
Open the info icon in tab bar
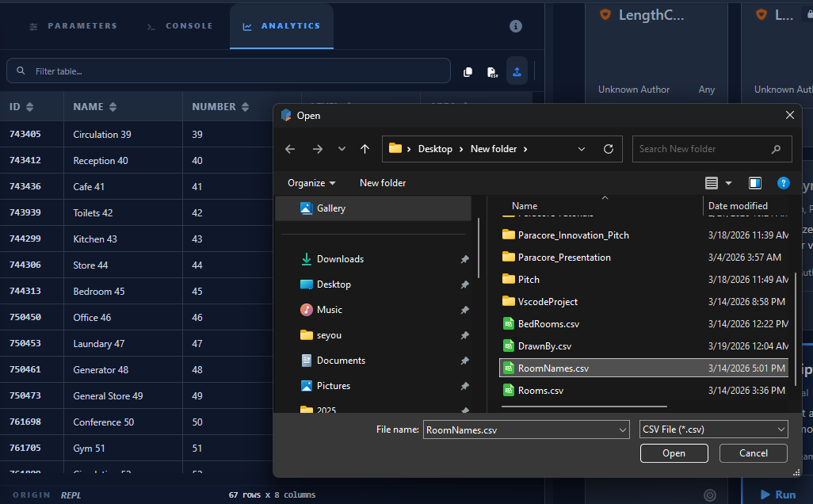(x=515, y=26)
